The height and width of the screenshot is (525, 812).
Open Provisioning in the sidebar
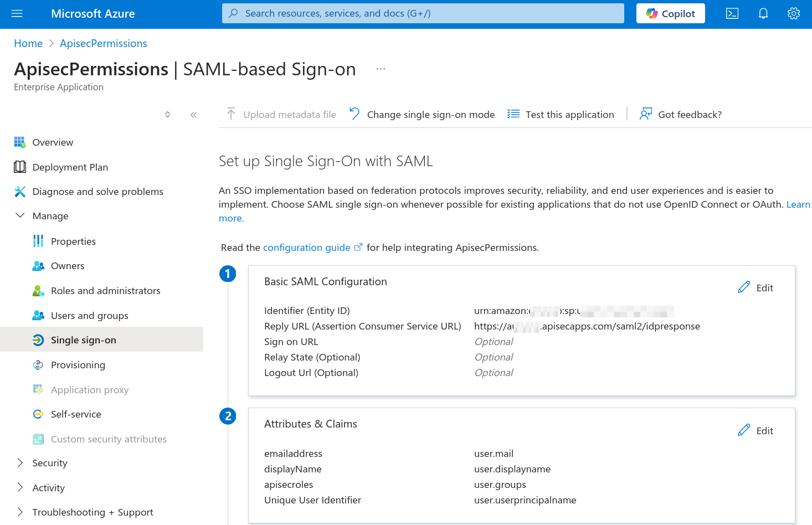[x=78, y=364]
